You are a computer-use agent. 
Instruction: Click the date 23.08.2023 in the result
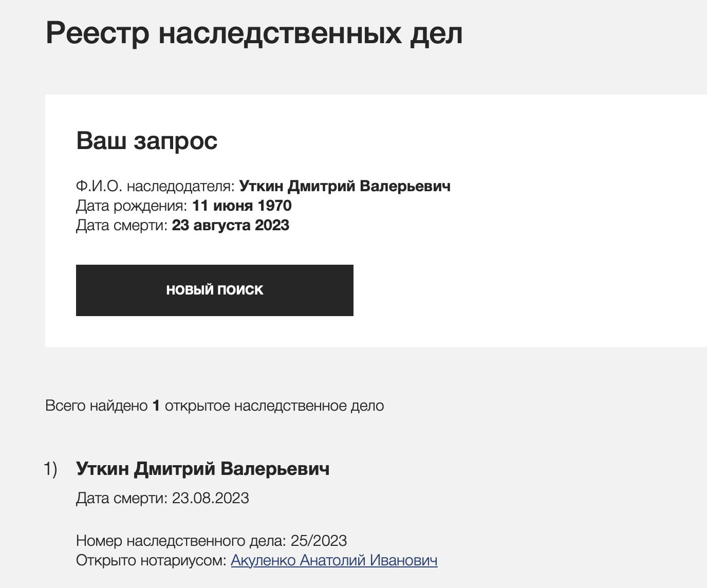click(x=210, y=498)
